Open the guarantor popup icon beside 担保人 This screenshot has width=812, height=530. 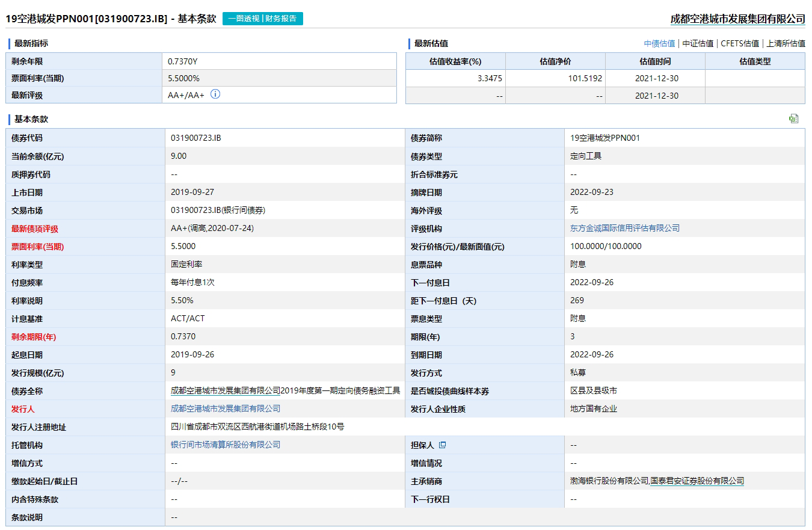(x=442, y=445)
